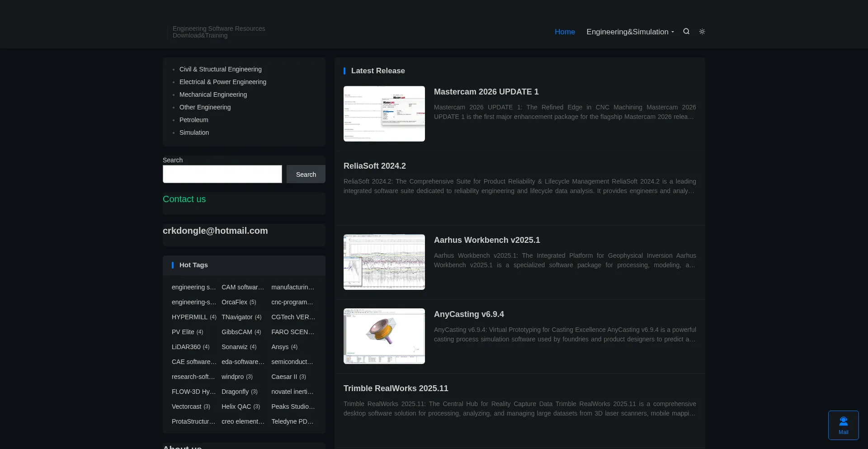Select the cnc-programming hot tag
Image resolution: width=868 pixels, height=449 pixels.
292,302
